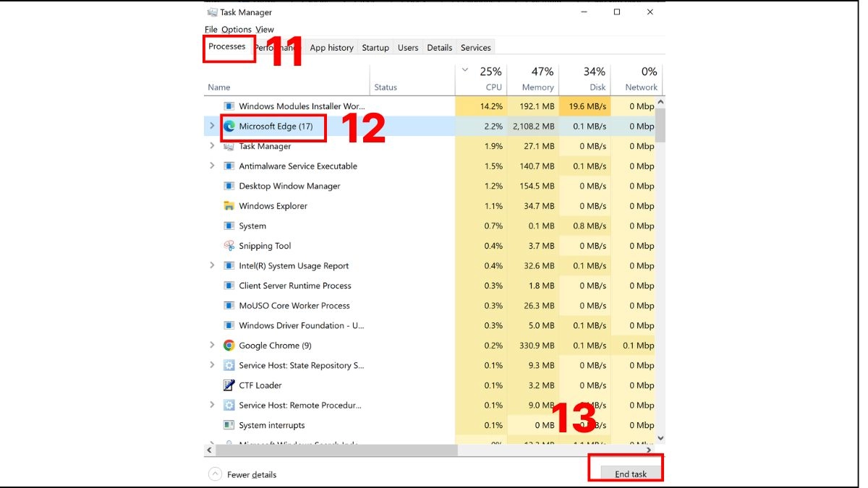Select the Snipping Tool icon
This screenshot has height=488, width=868.
point(229,246)
